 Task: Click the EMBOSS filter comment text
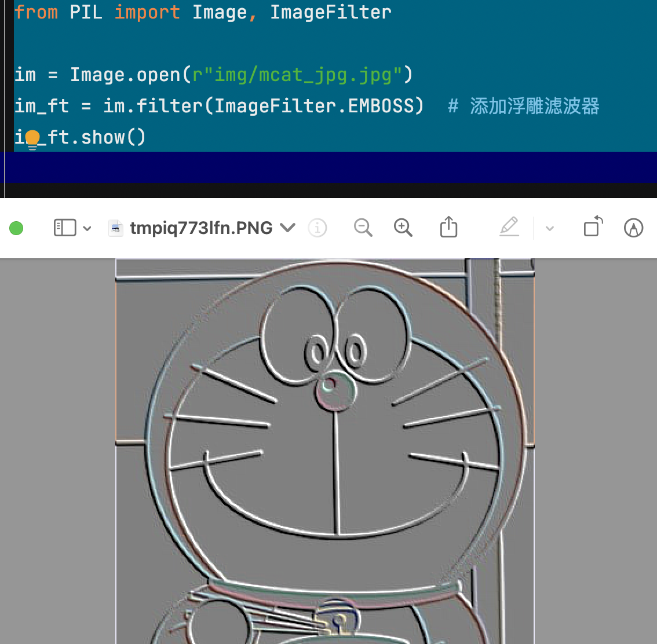(524, 105)
